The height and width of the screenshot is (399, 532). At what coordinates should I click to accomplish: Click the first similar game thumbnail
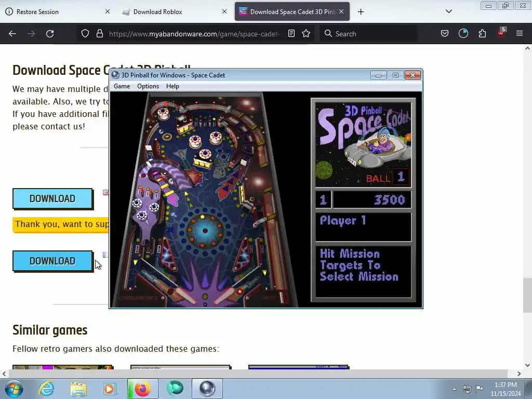[x=63, y=367]
